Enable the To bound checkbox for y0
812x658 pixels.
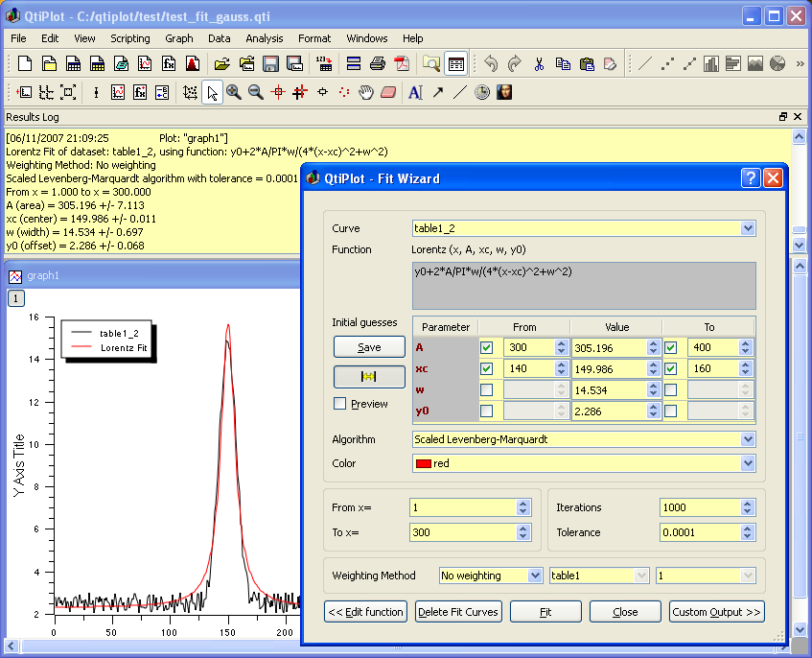(671, 411)
